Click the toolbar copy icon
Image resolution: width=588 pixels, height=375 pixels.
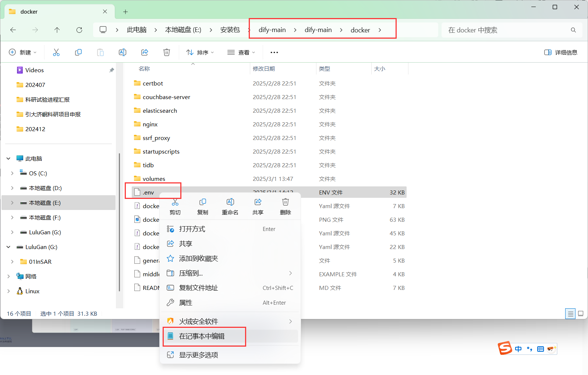[78, 52]
